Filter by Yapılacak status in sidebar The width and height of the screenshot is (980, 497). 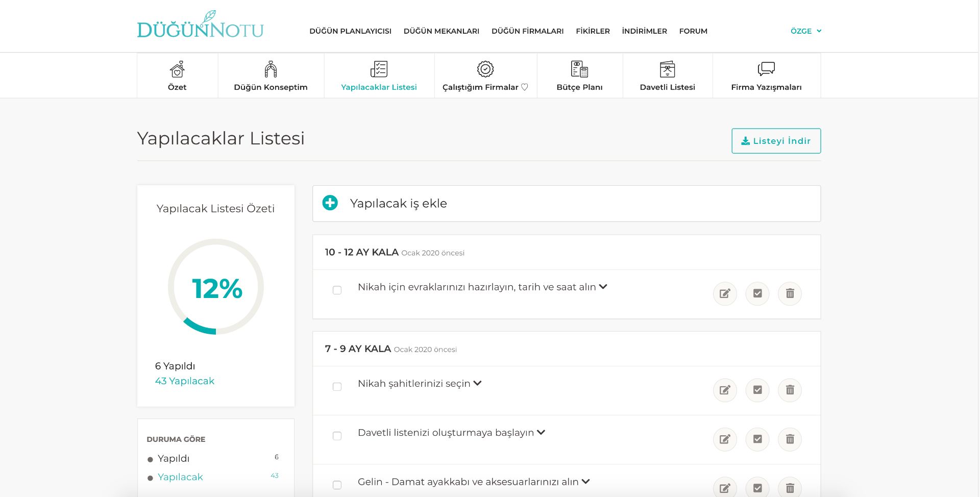pos(180,477)
